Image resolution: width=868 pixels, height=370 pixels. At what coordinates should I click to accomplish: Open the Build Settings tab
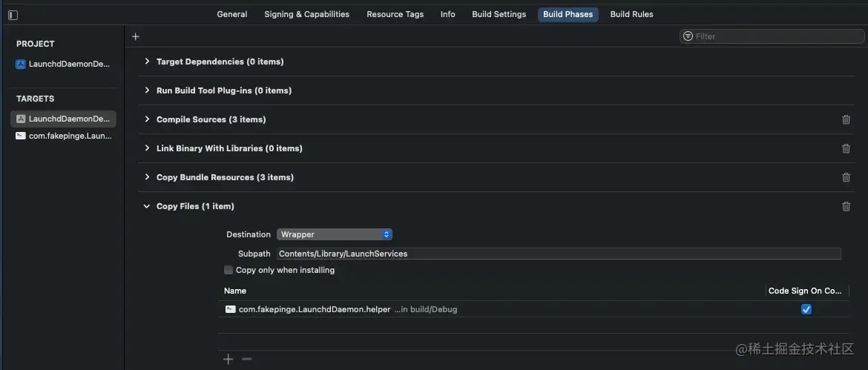click(x=499, y=14)
